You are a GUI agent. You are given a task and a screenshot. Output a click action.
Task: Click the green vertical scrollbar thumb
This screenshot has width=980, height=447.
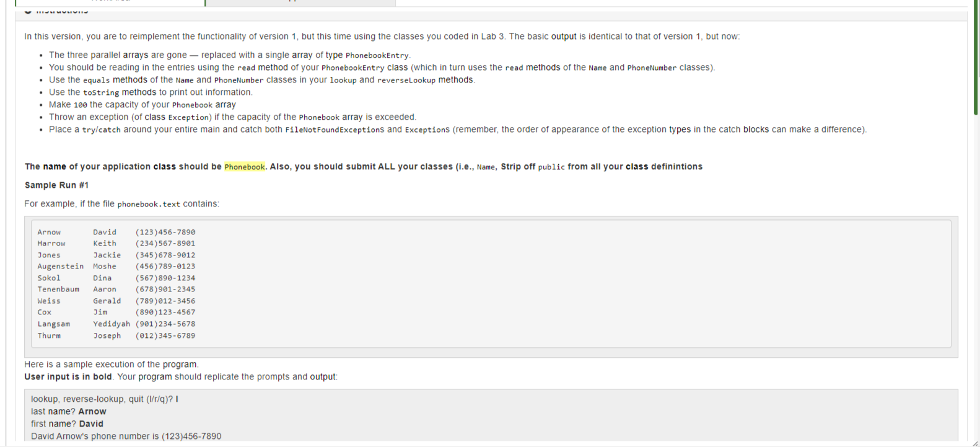[976, 57]
